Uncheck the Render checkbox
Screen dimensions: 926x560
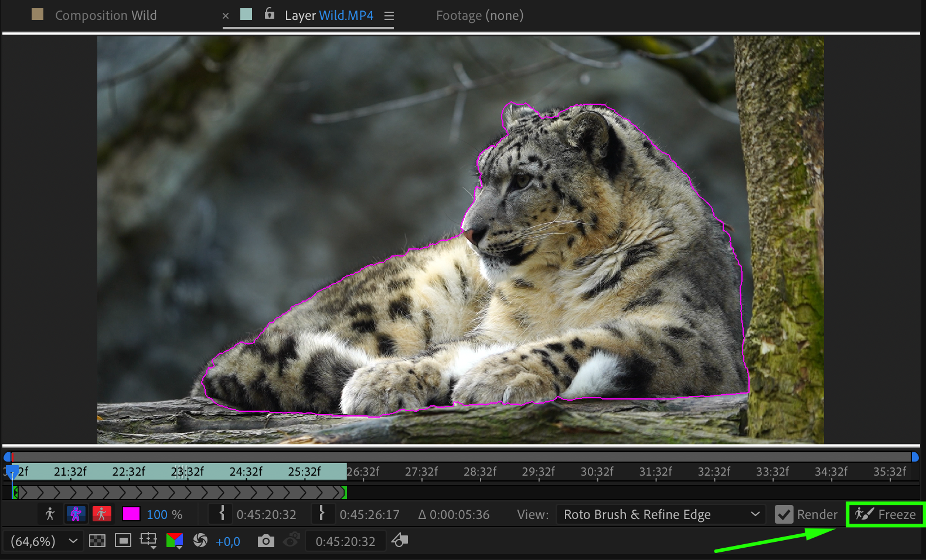pyautogui.click(x=784, y=514)
